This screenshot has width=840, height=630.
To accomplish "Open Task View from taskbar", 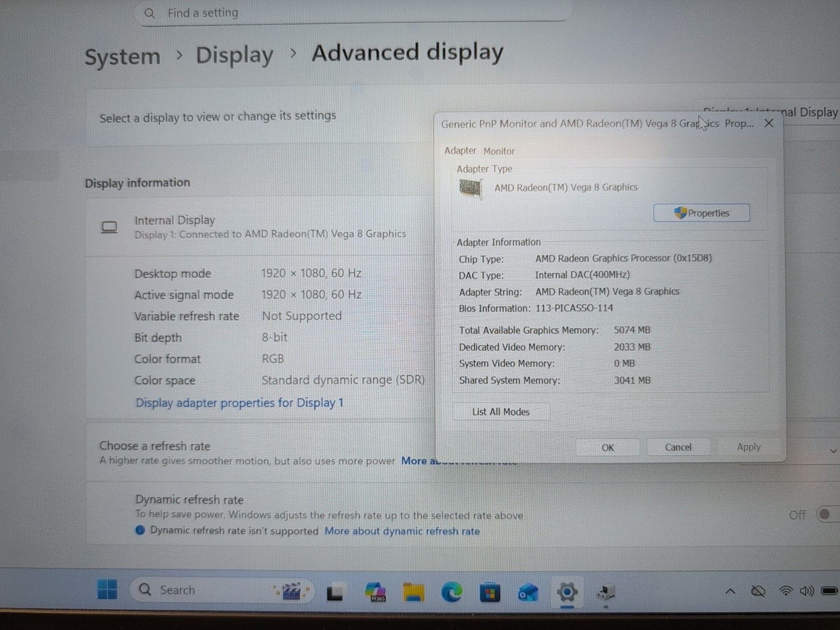I will coord(335,593).
